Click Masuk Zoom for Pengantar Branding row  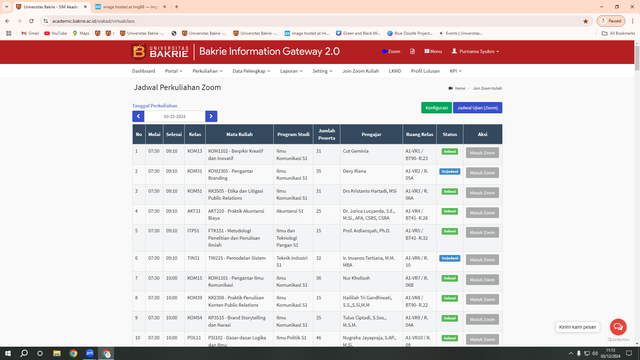coord(482,173)
